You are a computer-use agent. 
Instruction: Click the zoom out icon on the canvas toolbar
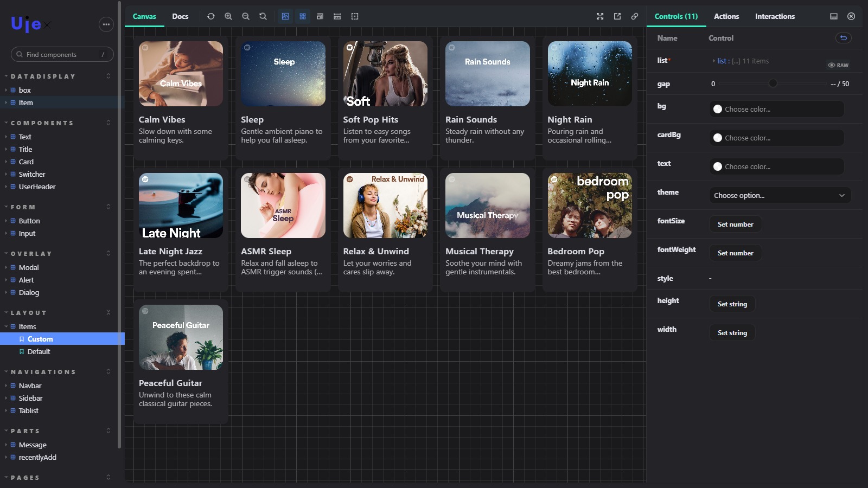(x=246, y=16)
